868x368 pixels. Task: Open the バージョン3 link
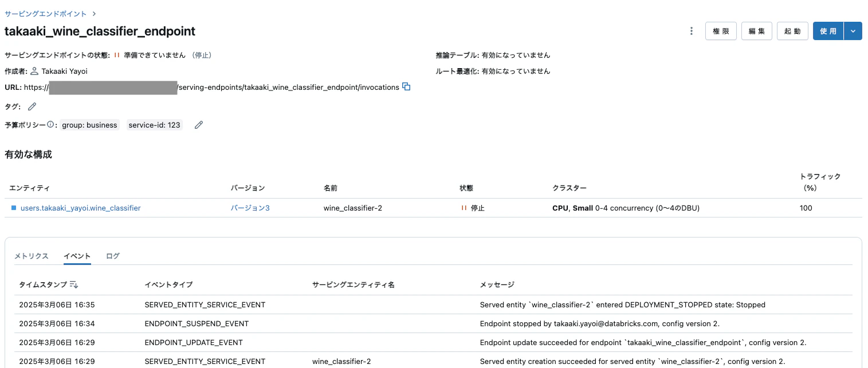[x=250, y=208]
